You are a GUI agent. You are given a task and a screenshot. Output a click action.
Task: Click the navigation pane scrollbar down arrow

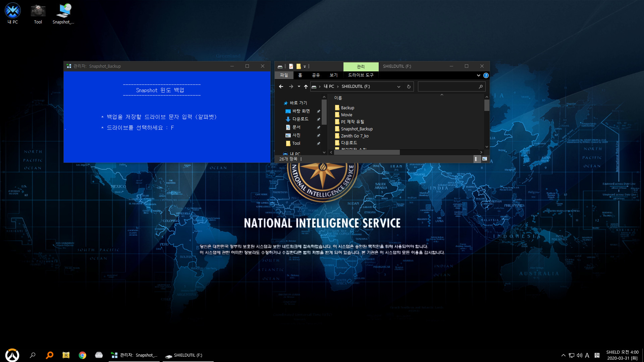(324, 152)
